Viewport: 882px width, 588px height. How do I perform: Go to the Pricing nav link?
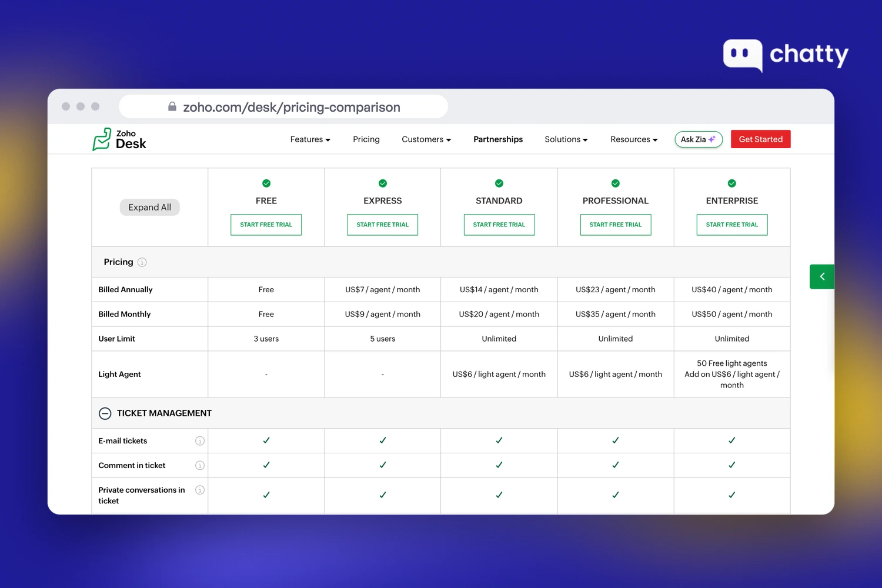366,139
